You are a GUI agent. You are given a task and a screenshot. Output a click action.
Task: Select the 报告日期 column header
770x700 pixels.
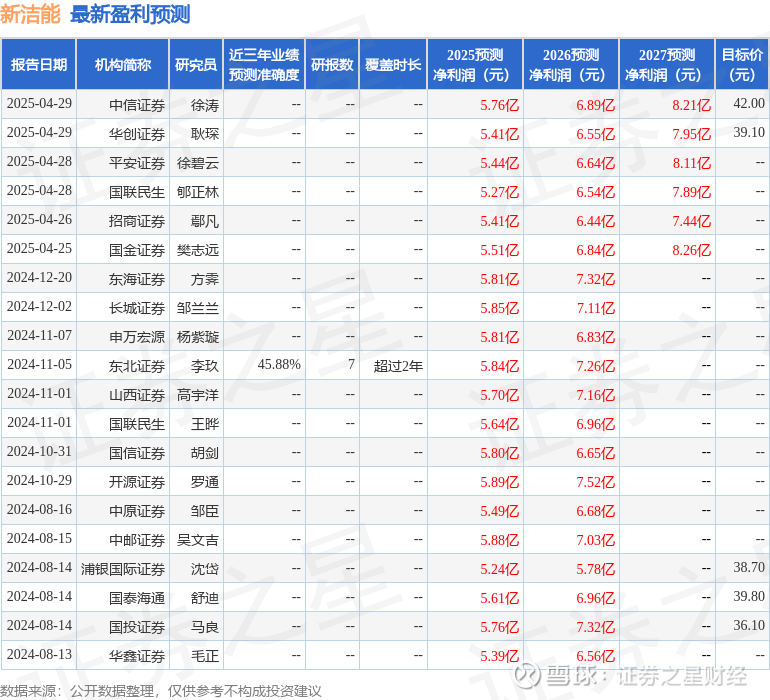(x=39, y=64)
